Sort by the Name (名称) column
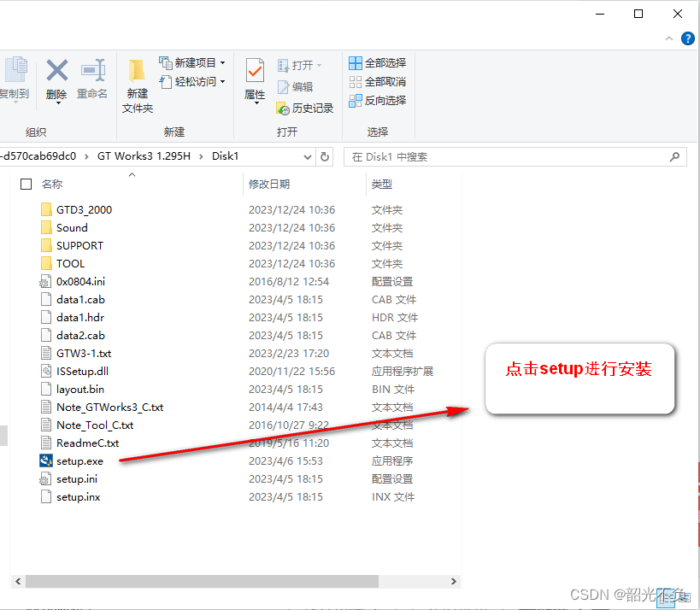Viewport: 700px width, 610px height. (52, 184)
